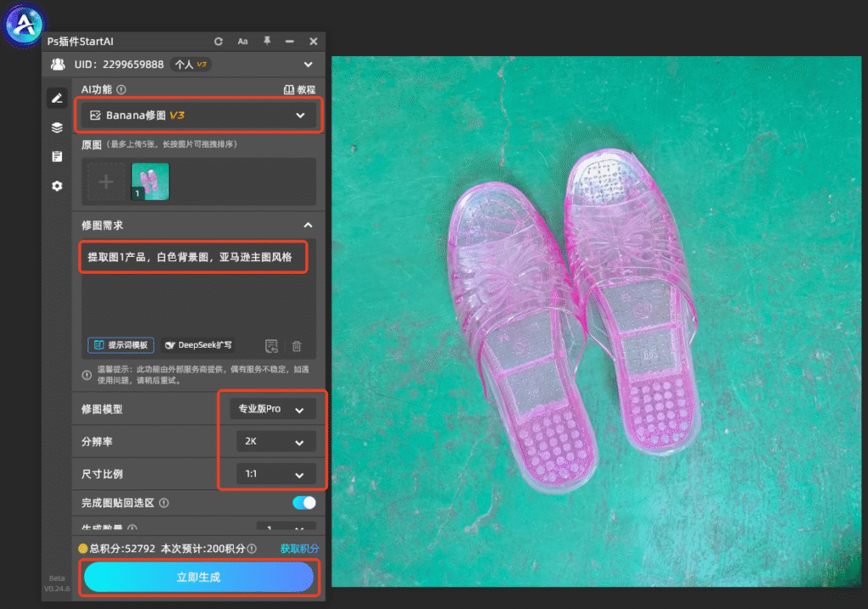This screenshot has width=868, height=609.
Task: Click the 温馨提示 info icon
Action: tap(87, 375)
